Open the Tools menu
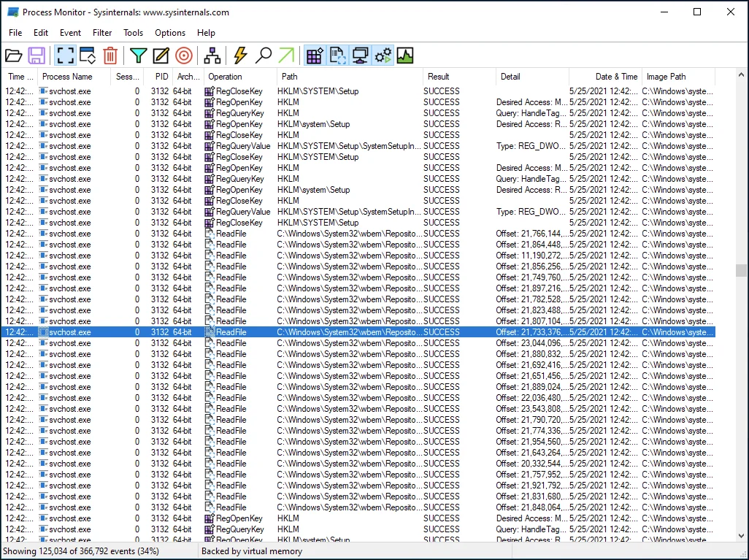 [x=134, y=33]
